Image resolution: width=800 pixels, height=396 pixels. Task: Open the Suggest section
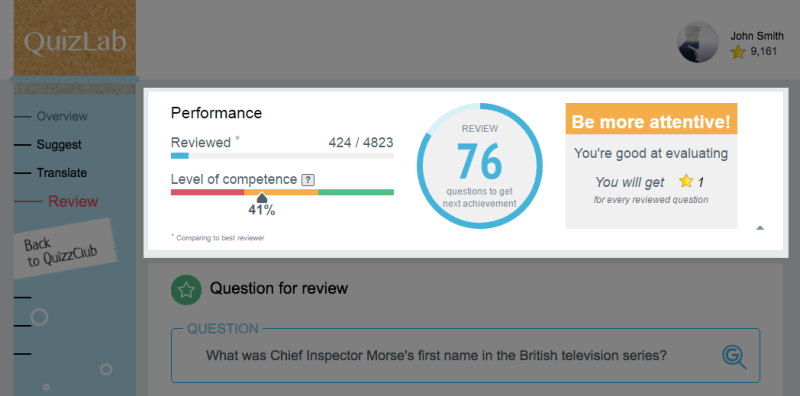(59, 145)
